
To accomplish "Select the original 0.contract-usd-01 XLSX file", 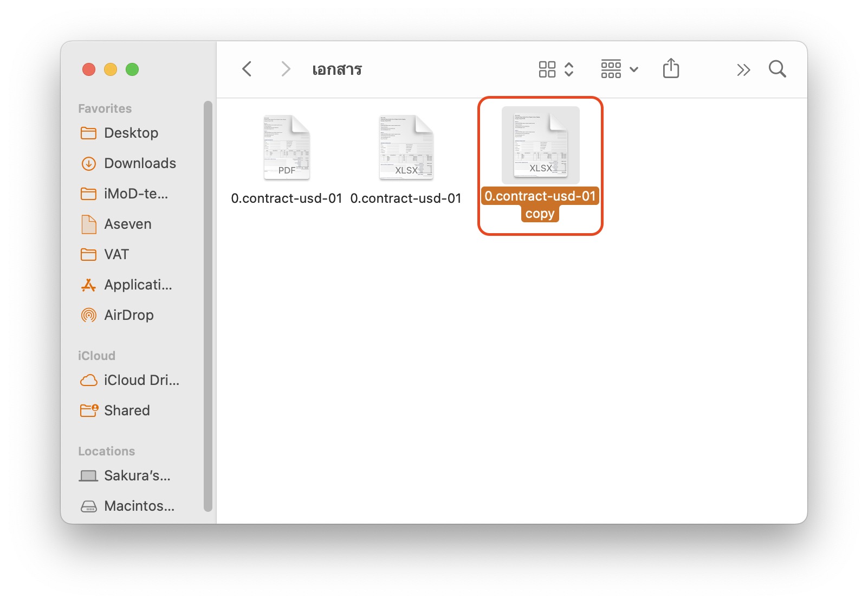I will tap(406, 147).
